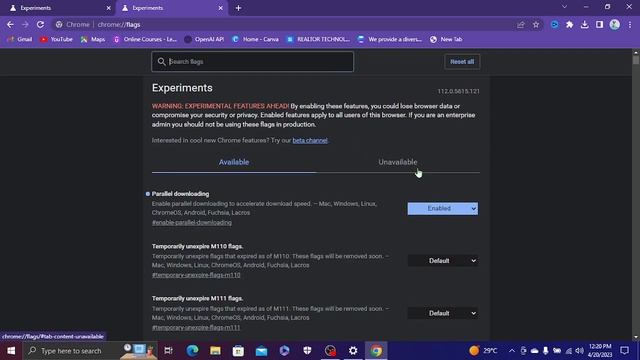This screenshot has height=360, width=640.
Task: Open YouTube bookmark
Action: pyautogui.click(x=56, y=39)
